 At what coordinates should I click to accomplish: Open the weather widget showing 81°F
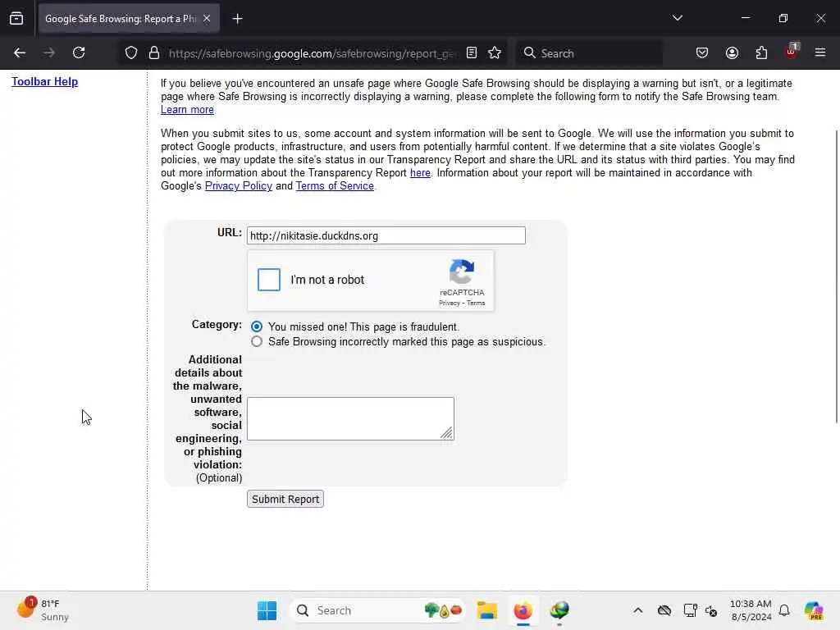click(x=43, y=610)
